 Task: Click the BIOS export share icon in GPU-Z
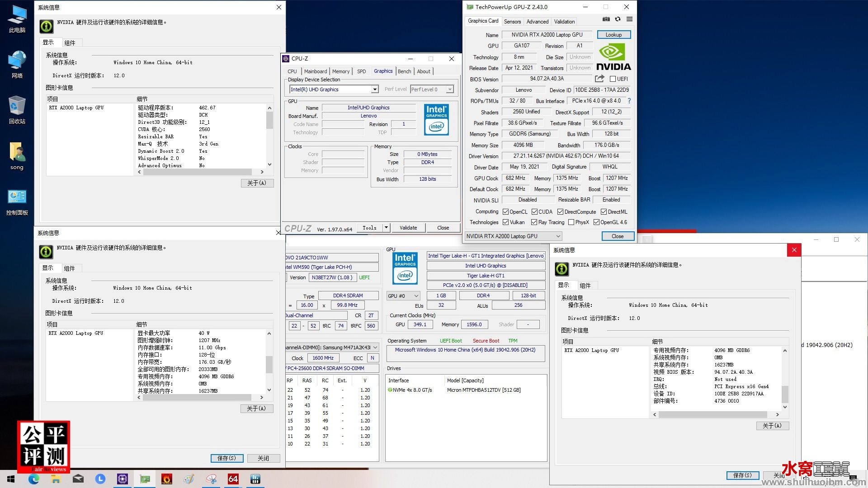[600, 79]
